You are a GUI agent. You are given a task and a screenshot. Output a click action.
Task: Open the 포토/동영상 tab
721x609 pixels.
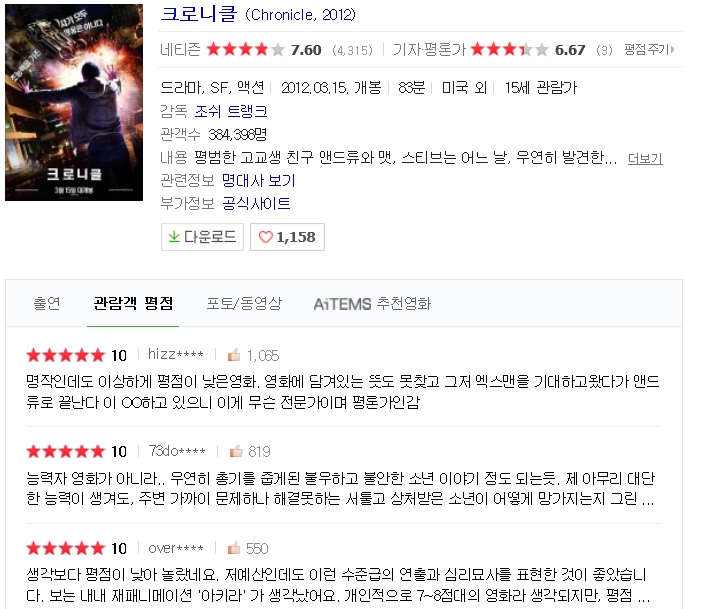(244, 304)
